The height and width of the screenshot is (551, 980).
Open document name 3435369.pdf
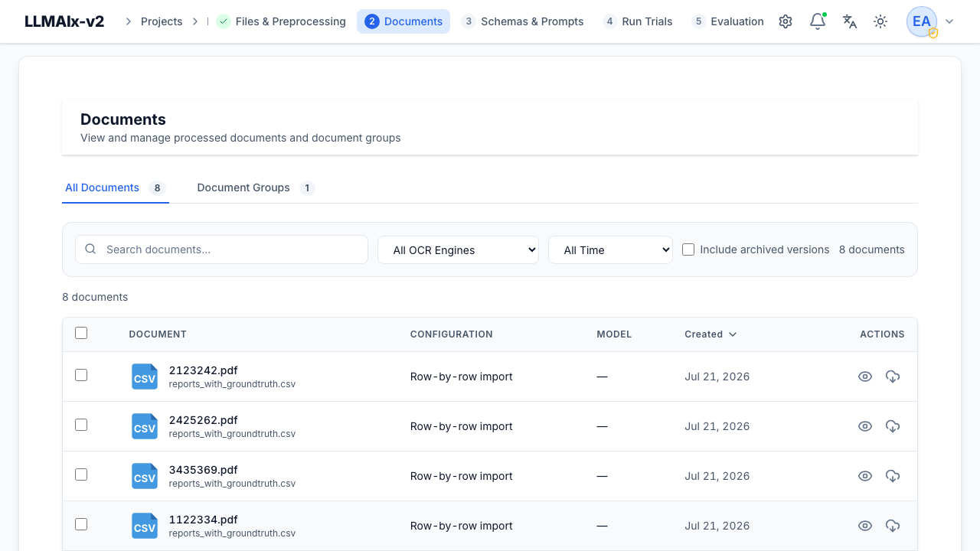coord(204,470)
